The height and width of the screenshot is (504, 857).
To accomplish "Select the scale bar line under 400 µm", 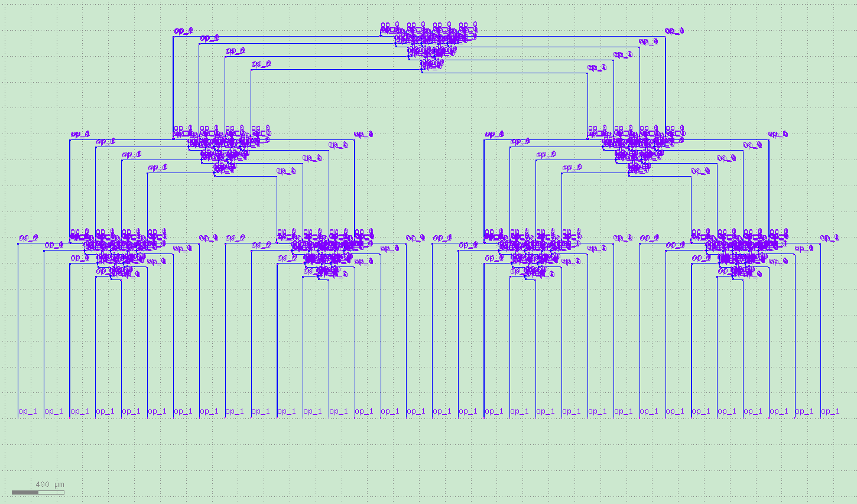I will click(38, 492).
